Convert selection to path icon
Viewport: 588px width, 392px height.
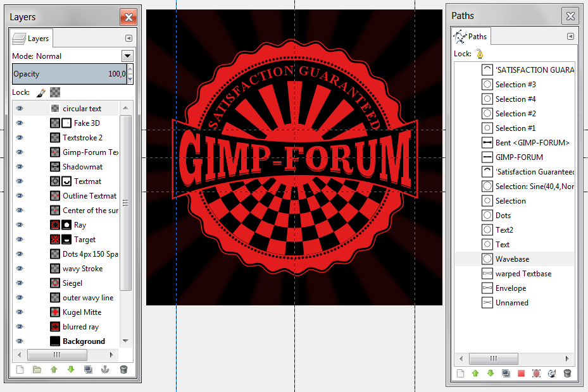click(x=537, y=373)
